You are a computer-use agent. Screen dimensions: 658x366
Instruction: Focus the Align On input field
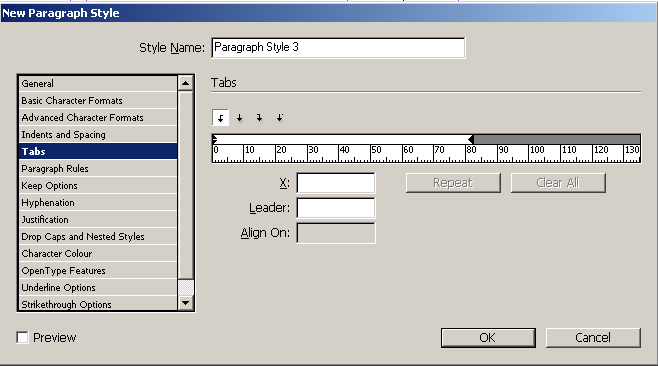tap(336, 233)
